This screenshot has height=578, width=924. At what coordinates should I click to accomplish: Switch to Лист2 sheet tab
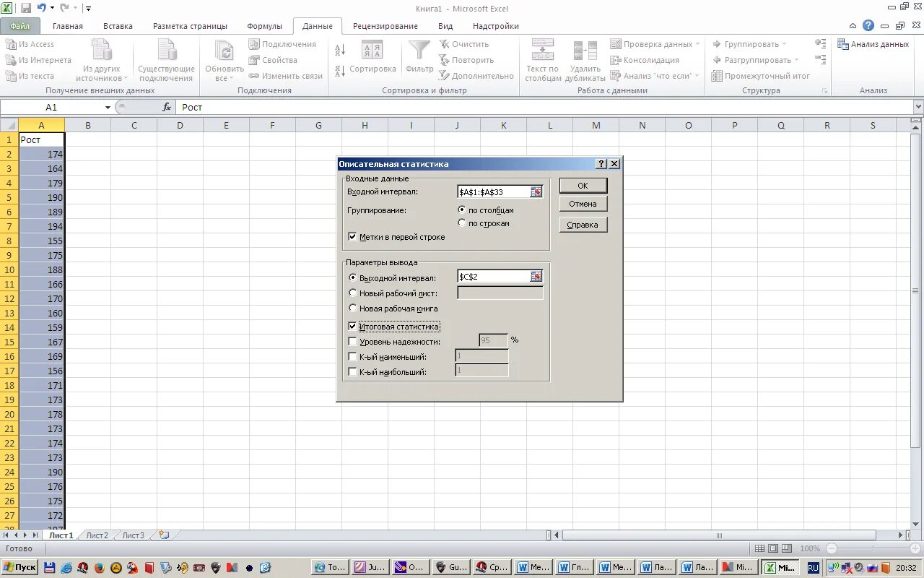coord(97,535)
